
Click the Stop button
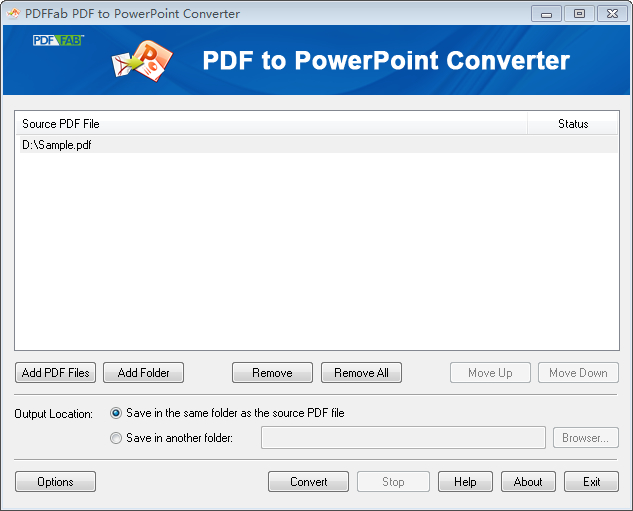[x=393, y=482]
